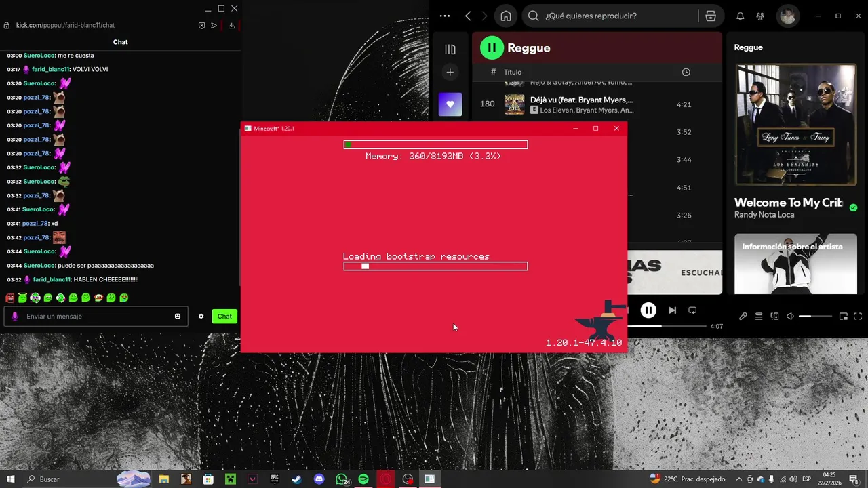Open the emoji picker in chat input
868x488 pixels.
click(x=178, y=317)
